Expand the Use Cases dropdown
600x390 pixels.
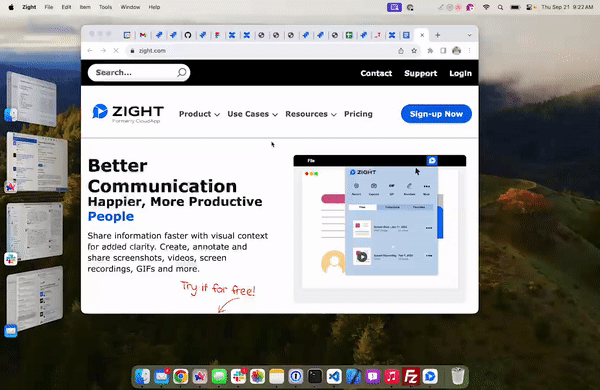tap(253, 114)
